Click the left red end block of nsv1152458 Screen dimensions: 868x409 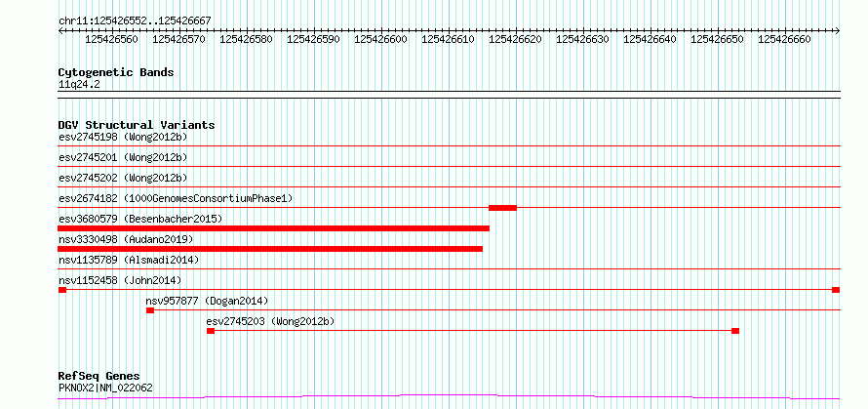(62, 290)
